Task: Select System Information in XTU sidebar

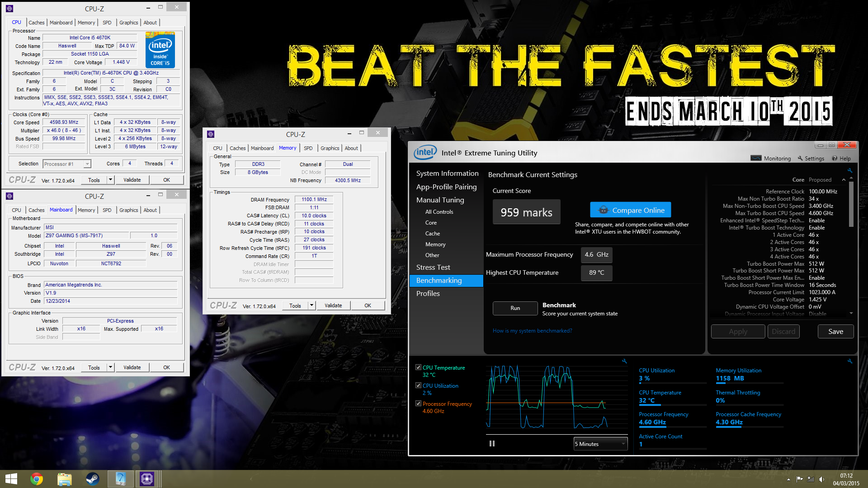Action: [447, 174]
